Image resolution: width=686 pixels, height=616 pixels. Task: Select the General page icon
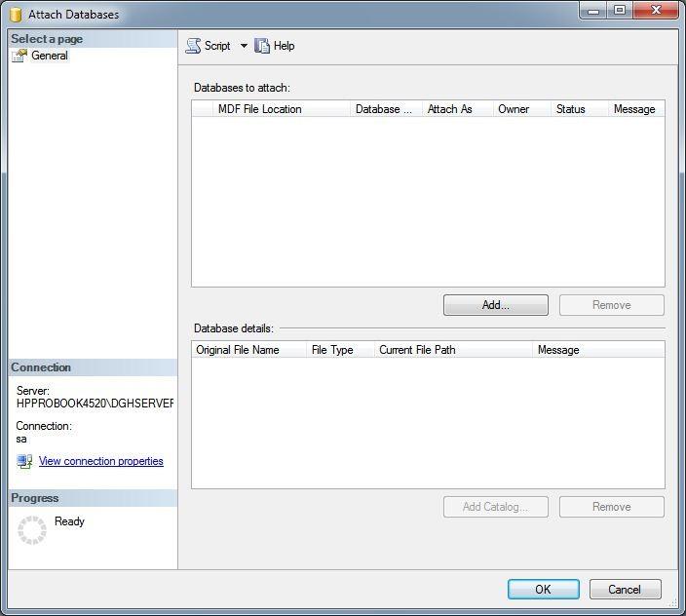pos(19,56)
